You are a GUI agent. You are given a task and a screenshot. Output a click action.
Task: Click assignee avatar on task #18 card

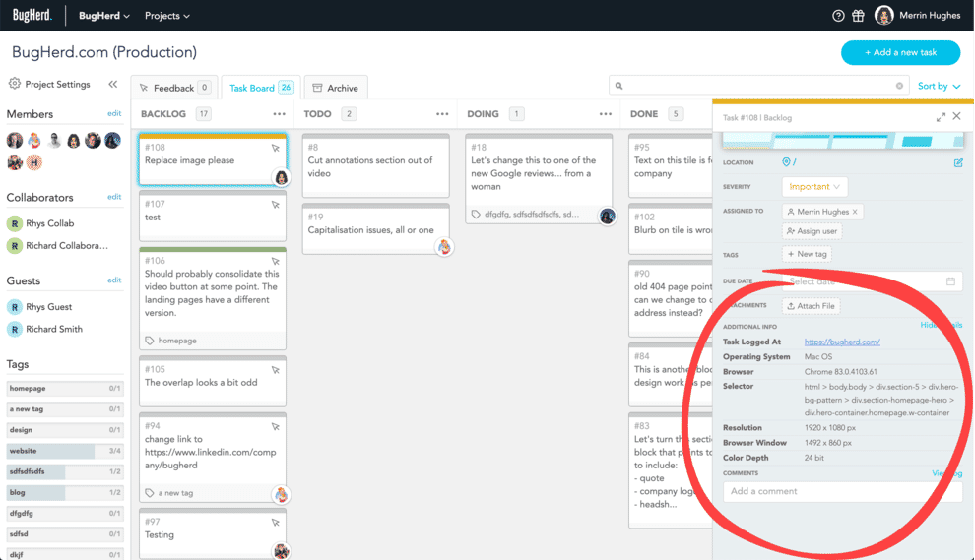tap(607, 217)
